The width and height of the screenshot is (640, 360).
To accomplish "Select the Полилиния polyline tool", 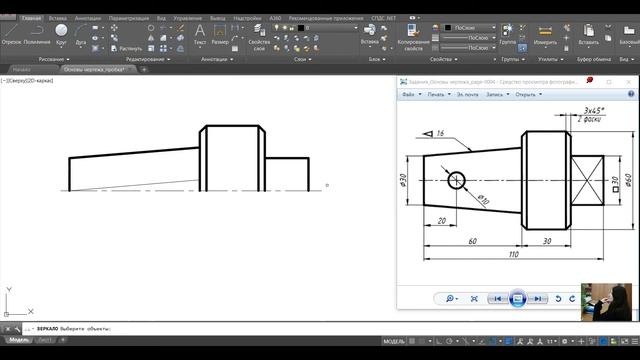I will tap(37, 33).
